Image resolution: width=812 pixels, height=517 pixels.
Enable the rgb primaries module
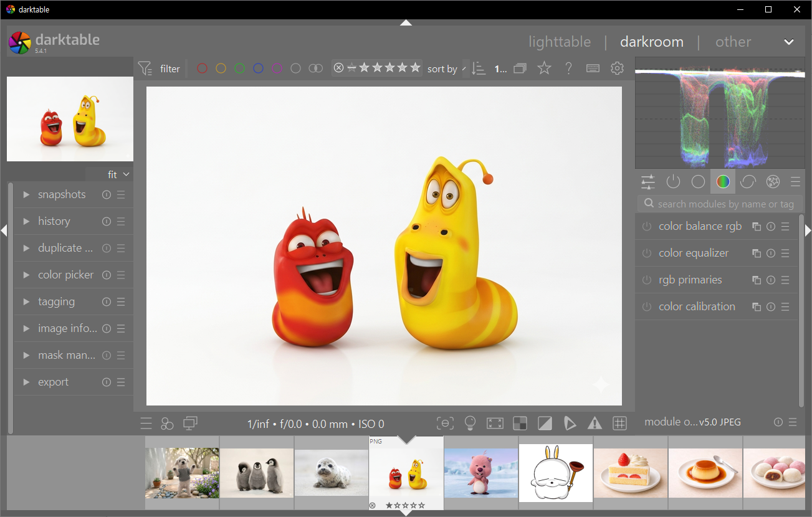(x=647, y=280)
